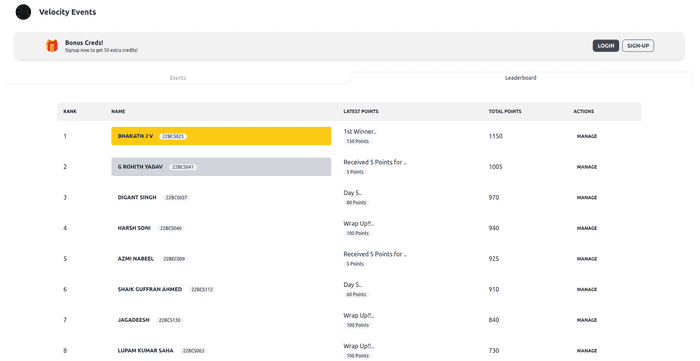Click the 22BCS037 roll number badge

coord(176,198)
